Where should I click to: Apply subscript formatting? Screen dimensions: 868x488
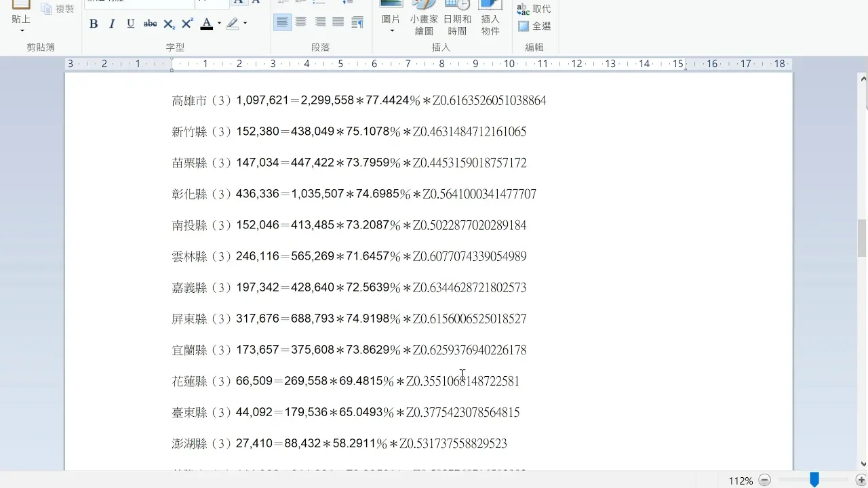[169, 24]
